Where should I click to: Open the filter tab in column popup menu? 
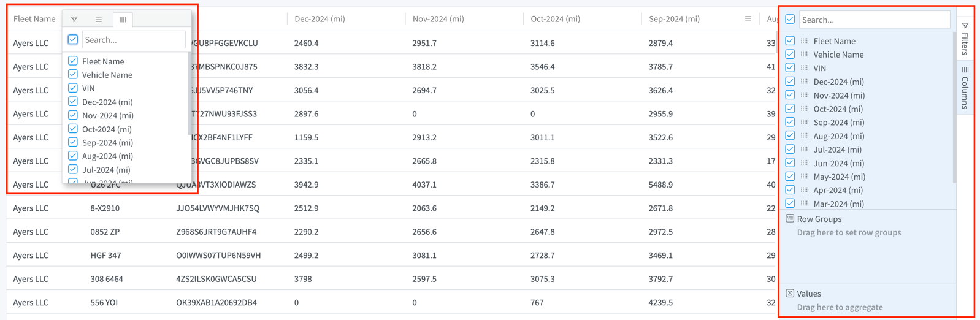pyautogui.click(x=74, y=20)
